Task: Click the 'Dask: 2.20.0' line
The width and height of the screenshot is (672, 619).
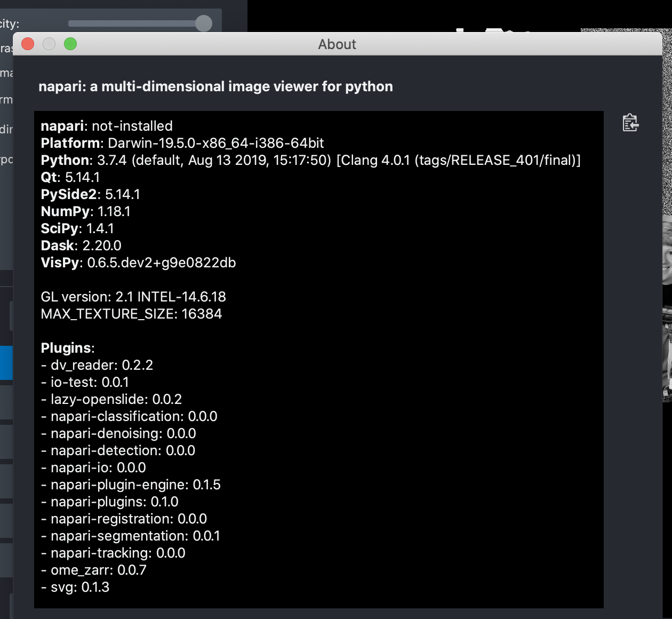Action: (x=81, y=245)
